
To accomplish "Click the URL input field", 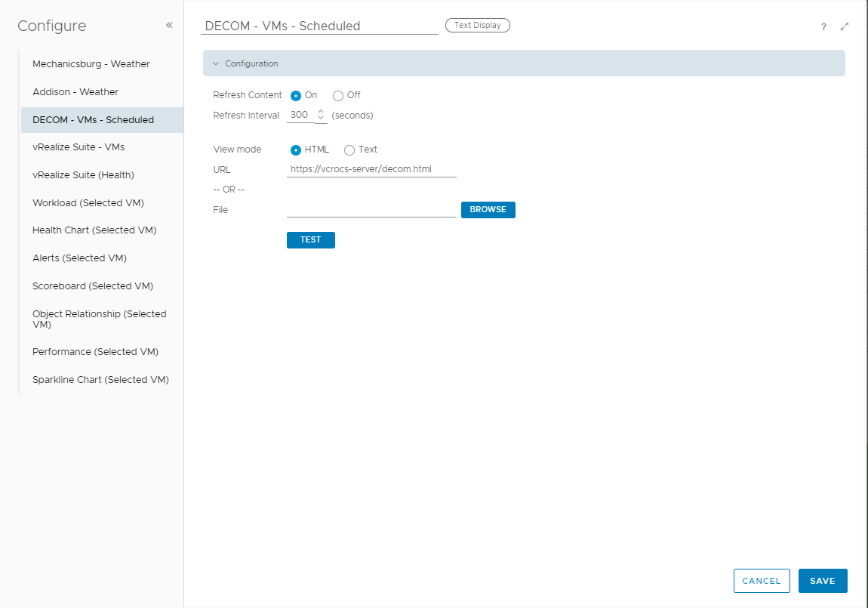I will (x=371, y=170).
